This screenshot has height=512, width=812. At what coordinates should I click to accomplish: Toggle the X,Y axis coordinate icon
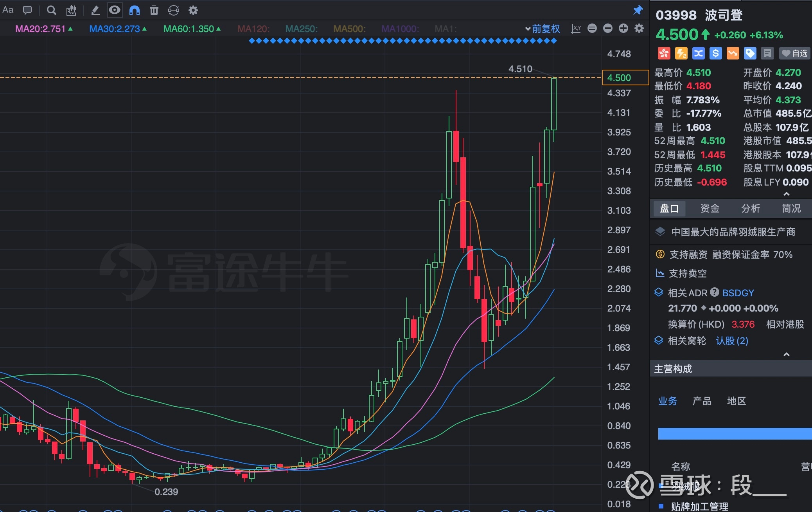[576, 29]
